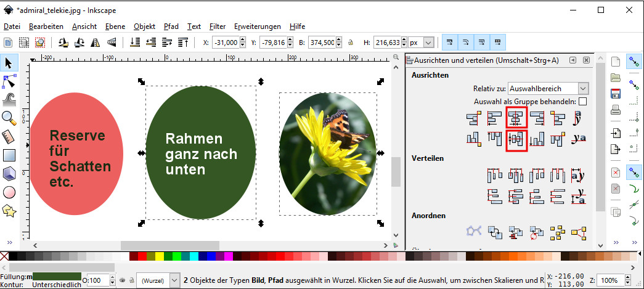Raise selection to top
644x289 pixels.
[183, 43]
